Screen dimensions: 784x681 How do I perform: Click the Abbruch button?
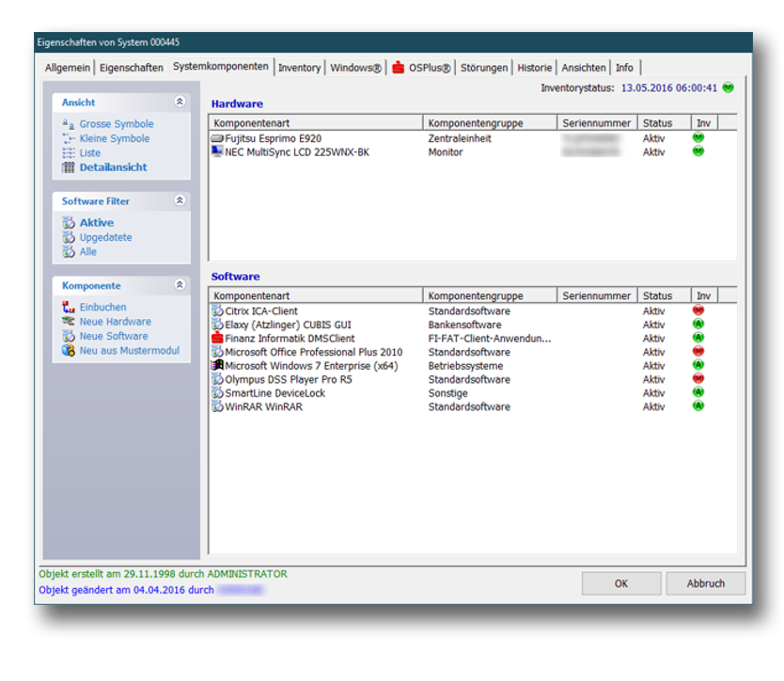tap(705, 583)
